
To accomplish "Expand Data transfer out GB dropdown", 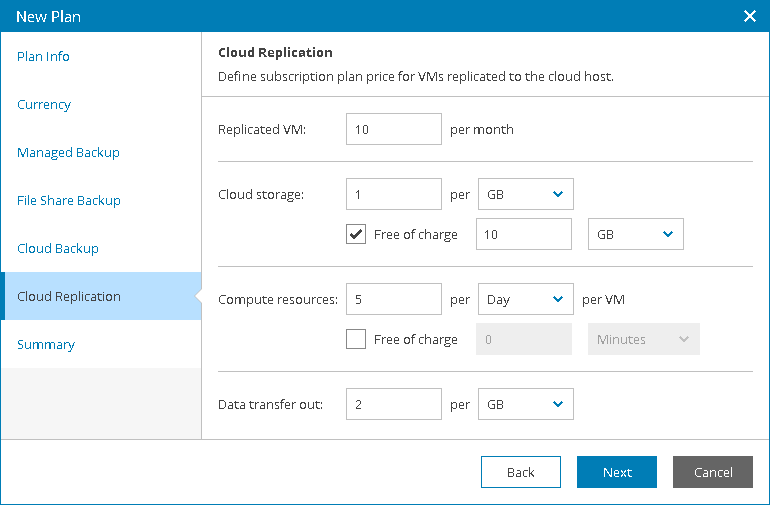I will coord(525,404).
